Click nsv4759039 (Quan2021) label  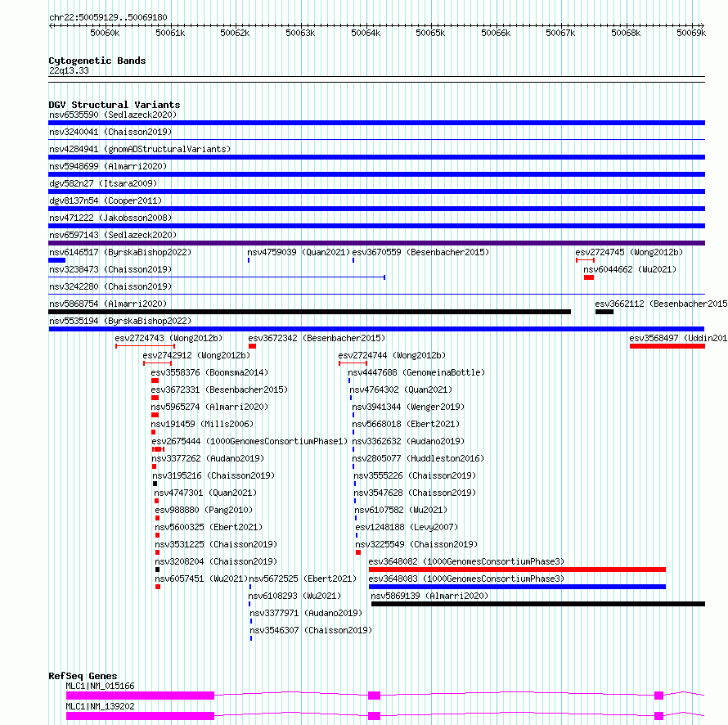[299, 252]
